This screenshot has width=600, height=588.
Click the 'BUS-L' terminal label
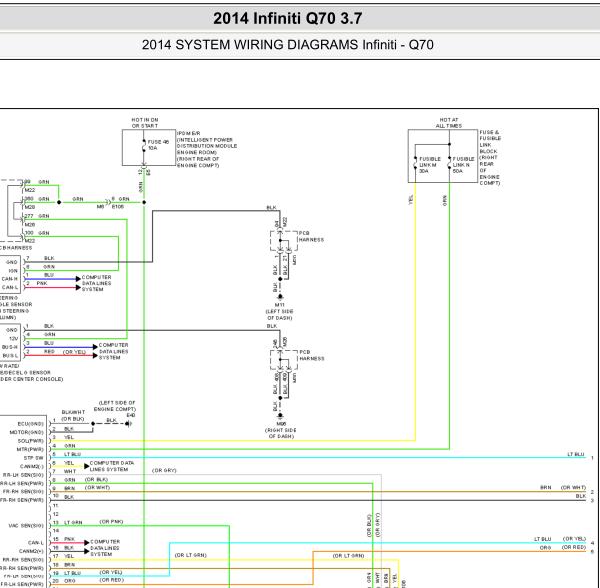(x=10, y=356)
